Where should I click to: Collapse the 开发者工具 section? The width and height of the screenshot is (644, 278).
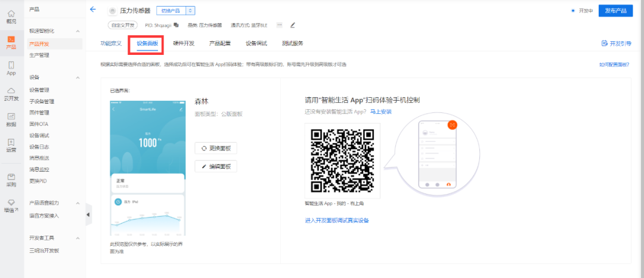click(x=78, y=238)
